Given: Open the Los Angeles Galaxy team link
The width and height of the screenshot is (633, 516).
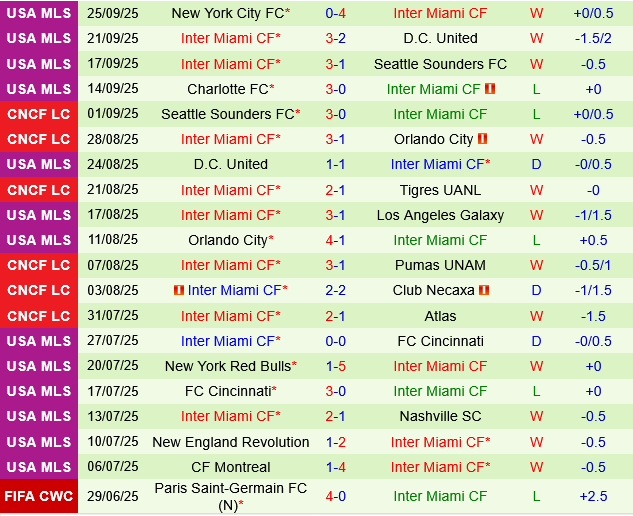Looking at the screenshot, I should tap(440, 215).
